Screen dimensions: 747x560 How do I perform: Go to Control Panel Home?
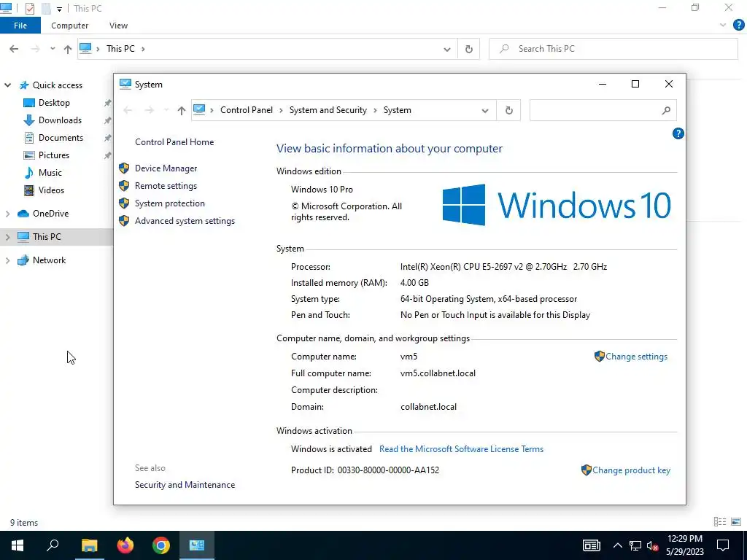(x=174, y=142)
